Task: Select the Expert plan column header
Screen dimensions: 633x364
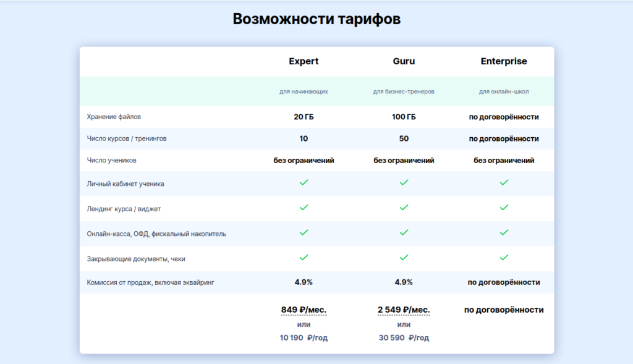Action: tap(304, 61)
